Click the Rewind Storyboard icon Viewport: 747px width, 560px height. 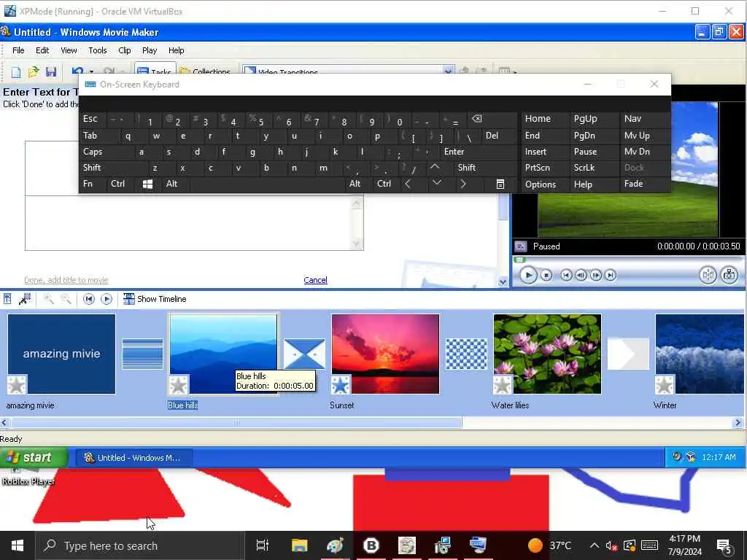coord(88,299)
